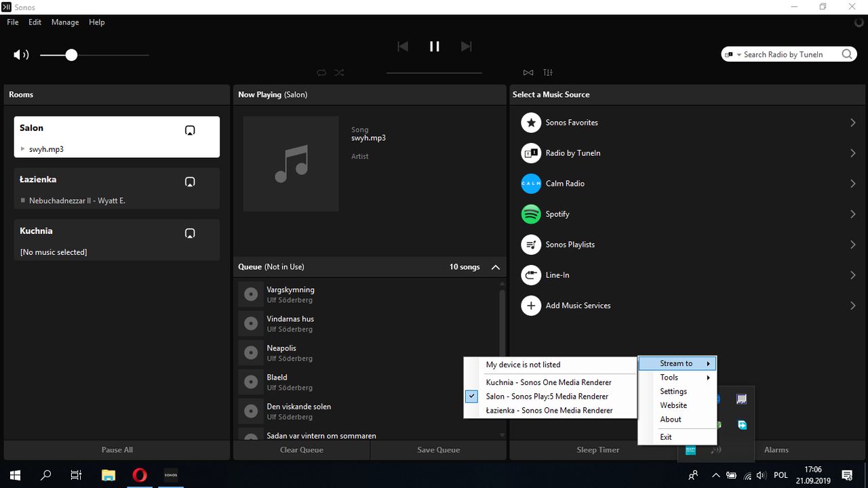This screenshot has width=868, height=488.
Task: Open the Help menu
Action: pyautogui.click(x=97, y=22)
